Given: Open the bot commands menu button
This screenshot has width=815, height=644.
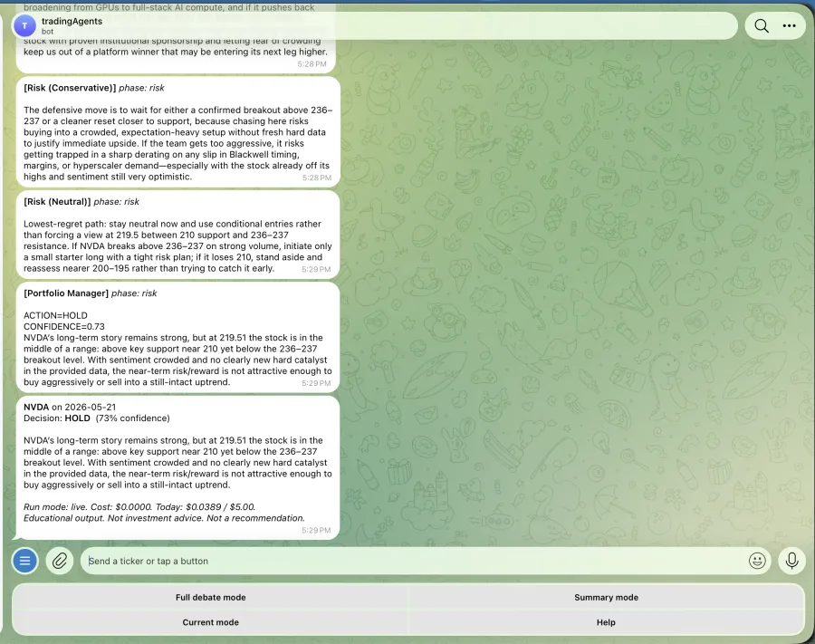Looking at the screenshot, I should [x=24, y=561].
